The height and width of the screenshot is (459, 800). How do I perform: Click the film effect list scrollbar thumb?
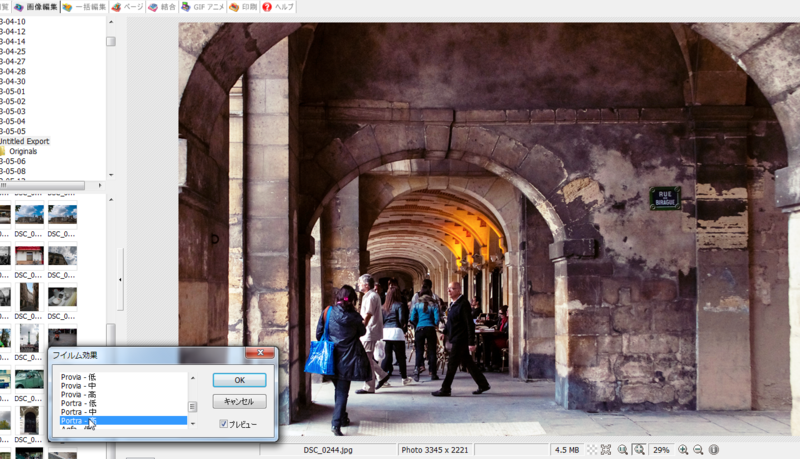point(192,406)
